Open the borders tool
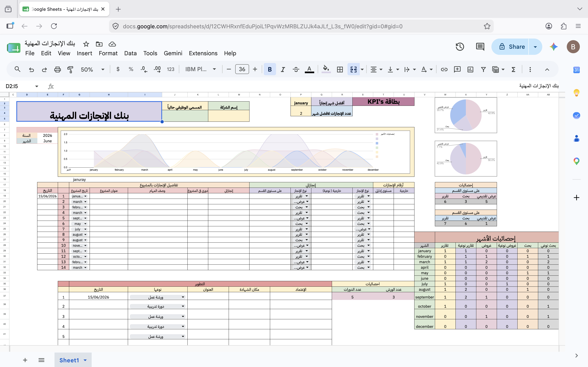Image resolution: width=588 pixels, height=367 pixels. click(340, 69)
